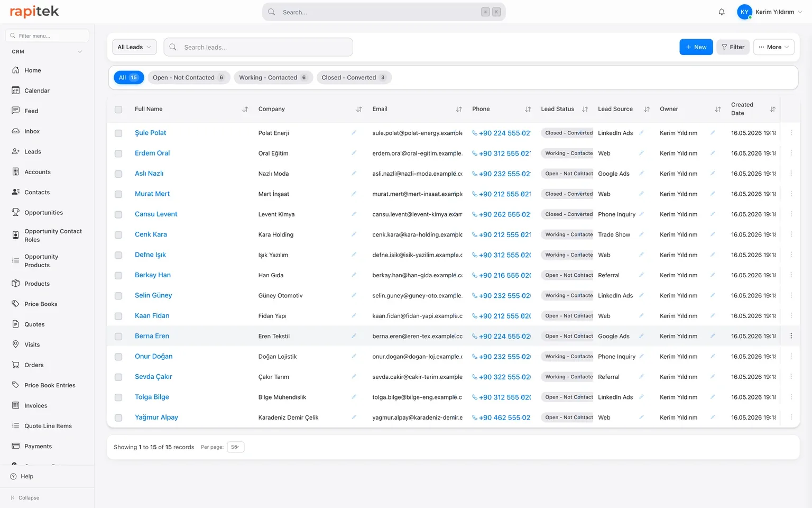Click the rapitek logo

click(x=34, y=12)
